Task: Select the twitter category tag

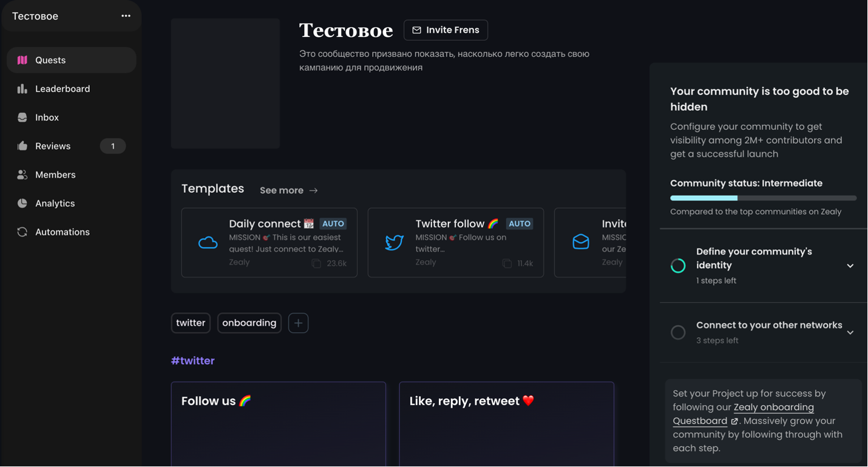Action: point(191,323)
